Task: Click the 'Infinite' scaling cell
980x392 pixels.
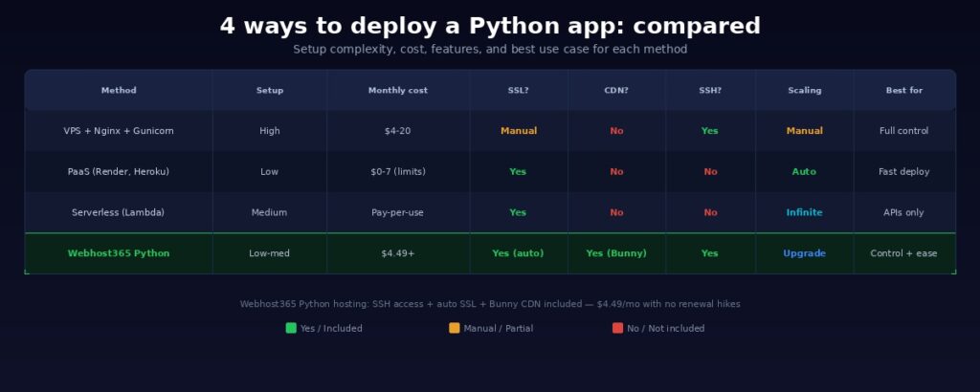Action: [804, 212]
